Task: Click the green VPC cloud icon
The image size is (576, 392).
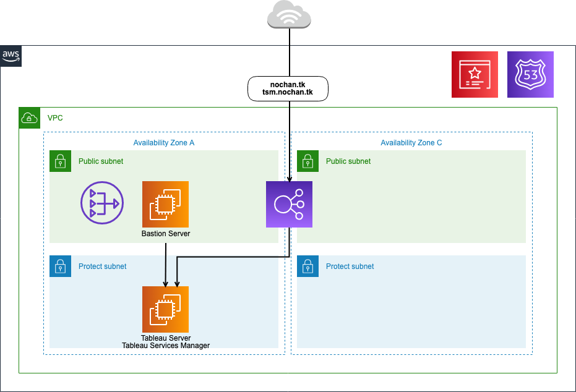Action: click(29, 117)
